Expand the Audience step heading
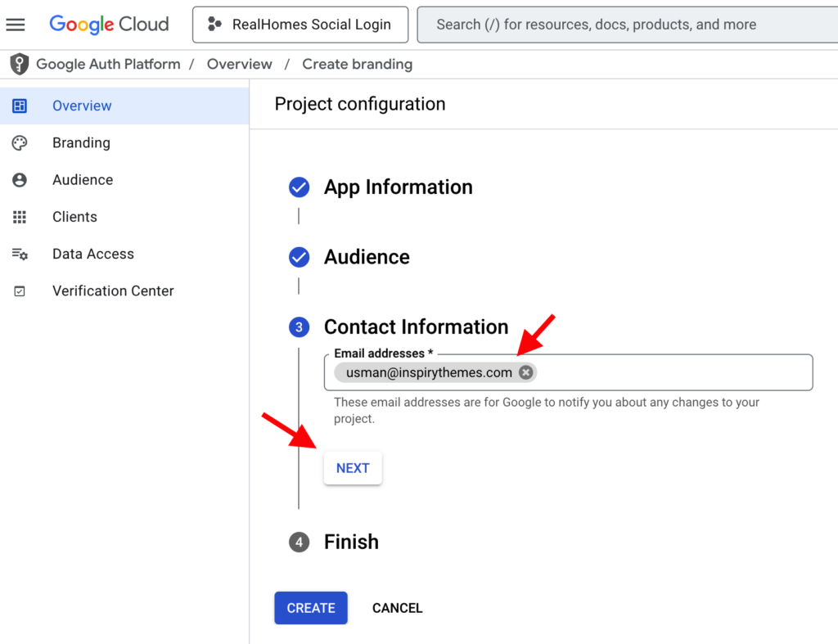 click(x=367, y=258)
